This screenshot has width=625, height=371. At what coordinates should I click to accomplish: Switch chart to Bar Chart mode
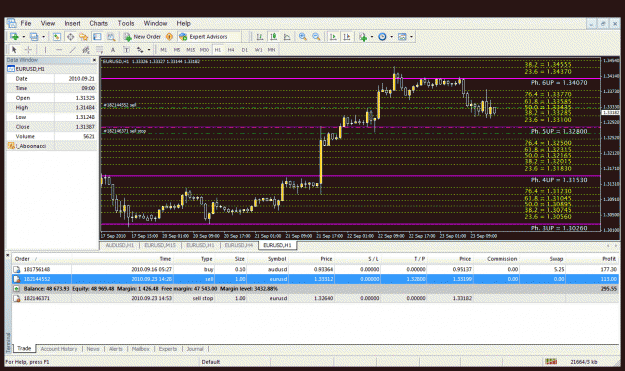260,37
